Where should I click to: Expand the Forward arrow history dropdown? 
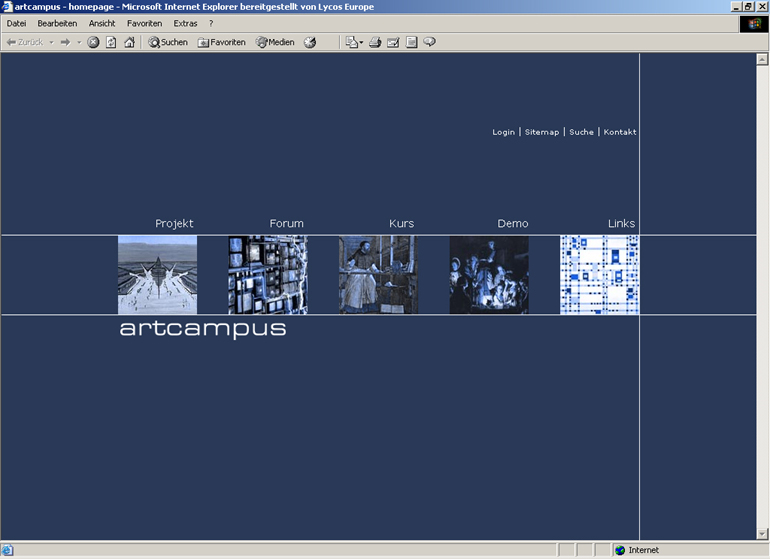click(79, 42)
